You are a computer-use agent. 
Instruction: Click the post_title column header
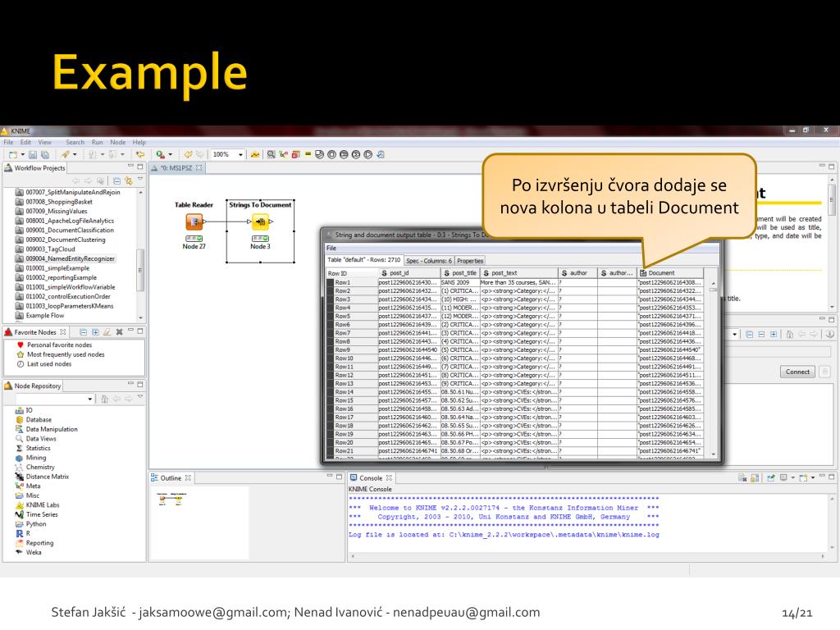tap(459, 273)
